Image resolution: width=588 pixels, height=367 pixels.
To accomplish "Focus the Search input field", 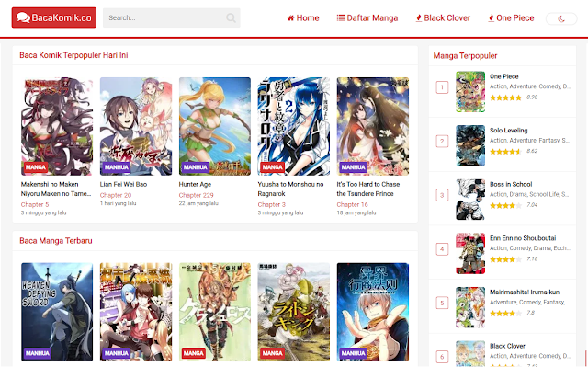I will tap(172, 17).
